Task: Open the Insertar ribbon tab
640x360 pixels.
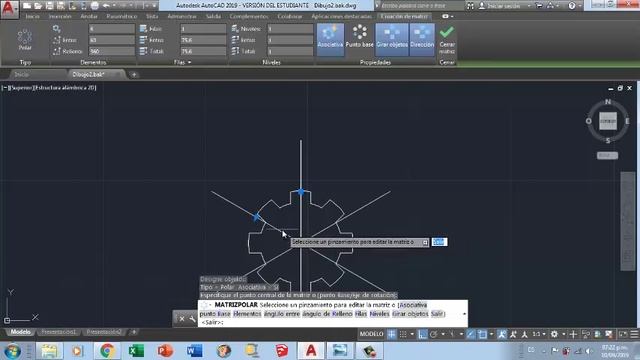Action: [60, 16]
